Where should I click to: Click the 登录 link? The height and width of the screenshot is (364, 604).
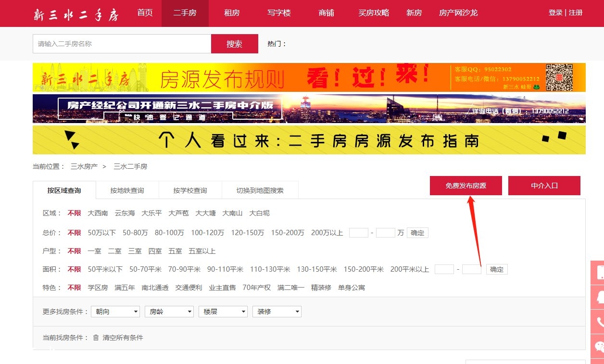tap(555, 13)
